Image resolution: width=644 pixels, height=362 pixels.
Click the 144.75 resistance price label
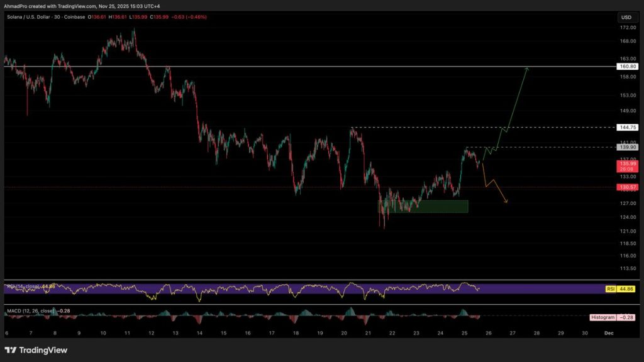pyautogui.click(x=626, y=127)
